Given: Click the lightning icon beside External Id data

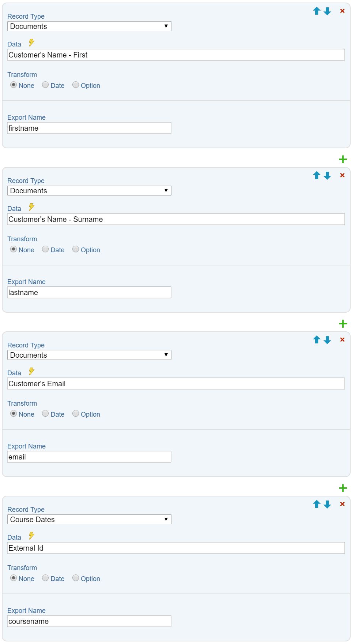Looking at the screenshot, I should click(x=31, y=536).
